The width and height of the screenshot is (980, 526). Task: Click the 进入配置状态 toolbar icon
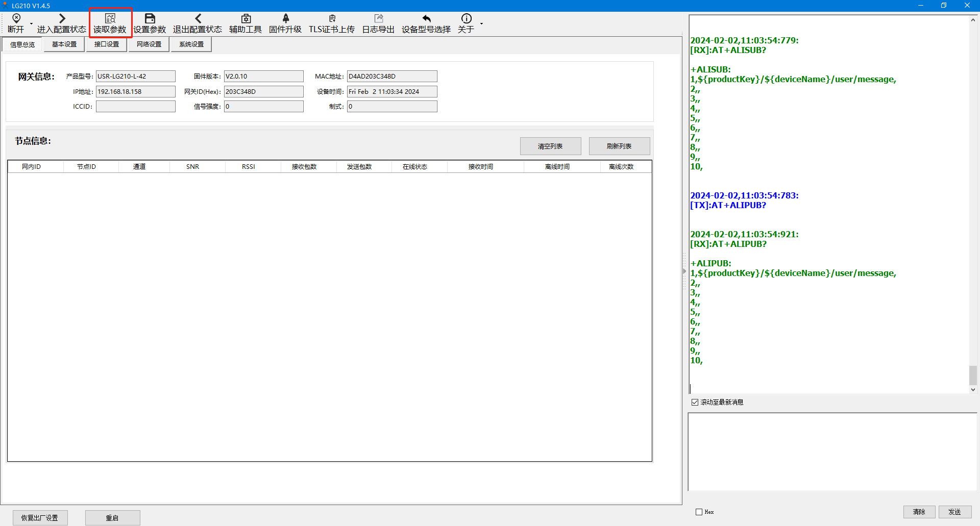(x=62, y=18)
